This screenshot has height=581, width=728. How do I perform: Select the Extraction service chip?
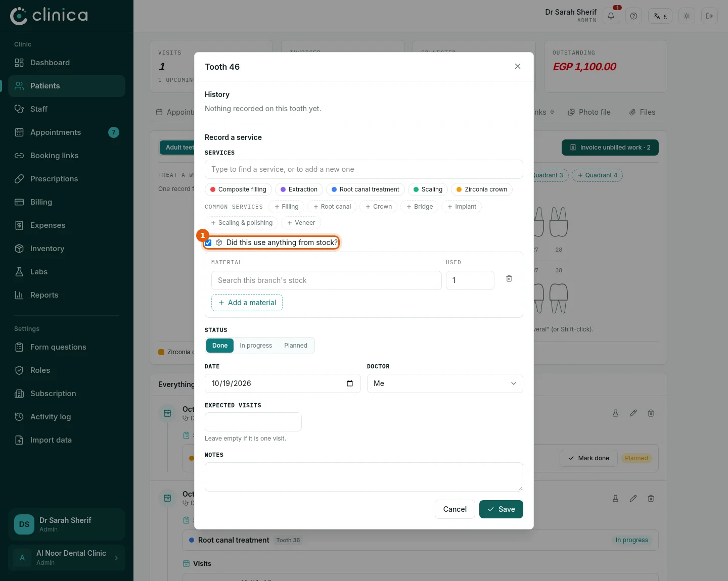click(x=299, y=189)
